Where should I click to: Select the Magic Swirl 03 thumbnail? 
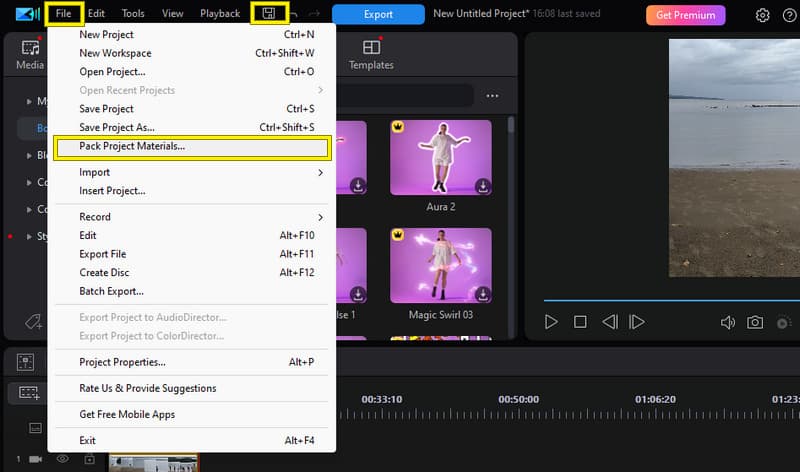click(x=440, y=265)
